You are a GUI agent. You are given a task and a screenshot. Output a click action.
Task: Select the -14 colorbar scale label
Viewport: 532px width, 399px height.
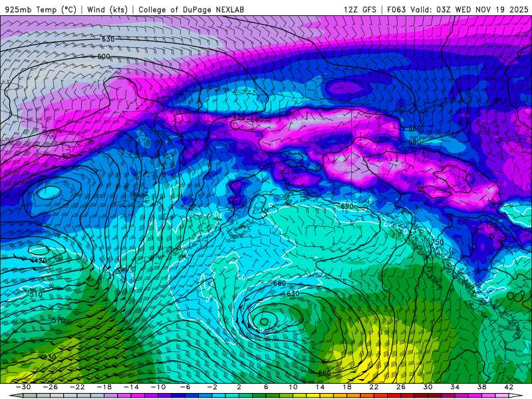click(131, 387)
